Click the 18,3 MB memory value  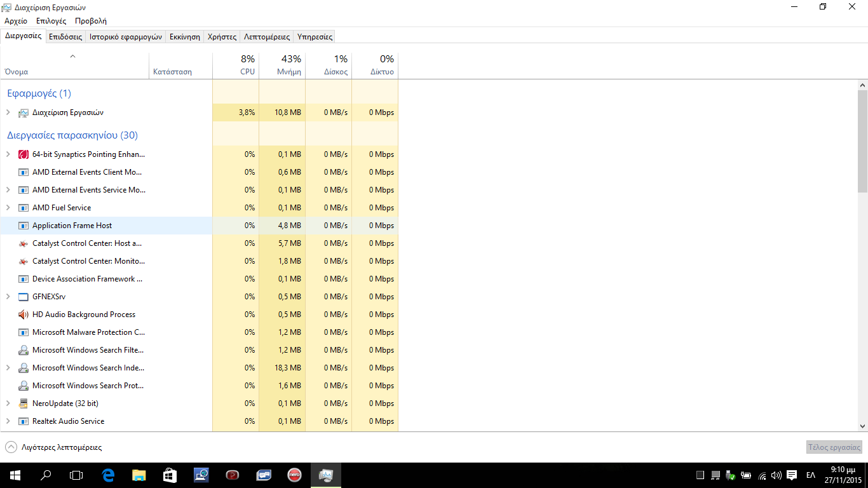coord(288,368)
